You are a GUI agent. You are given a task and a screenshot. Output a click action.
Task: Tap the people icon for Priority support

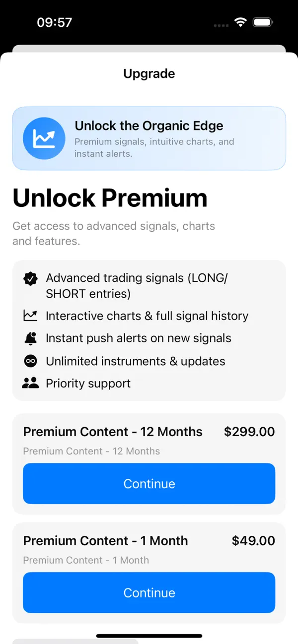[x=30, y=383]
